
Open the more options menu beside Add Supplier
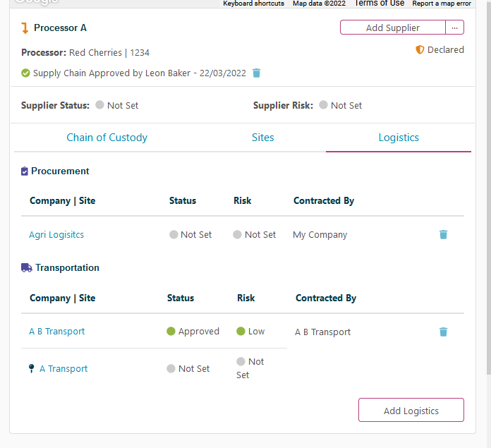pos(455,28)
